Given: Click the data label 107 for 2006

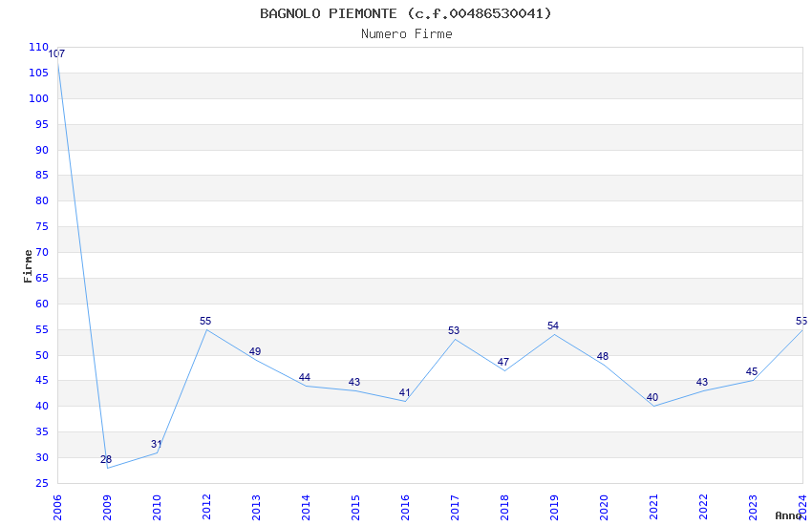Looking at the screenshot, I should tap(56, 53).
